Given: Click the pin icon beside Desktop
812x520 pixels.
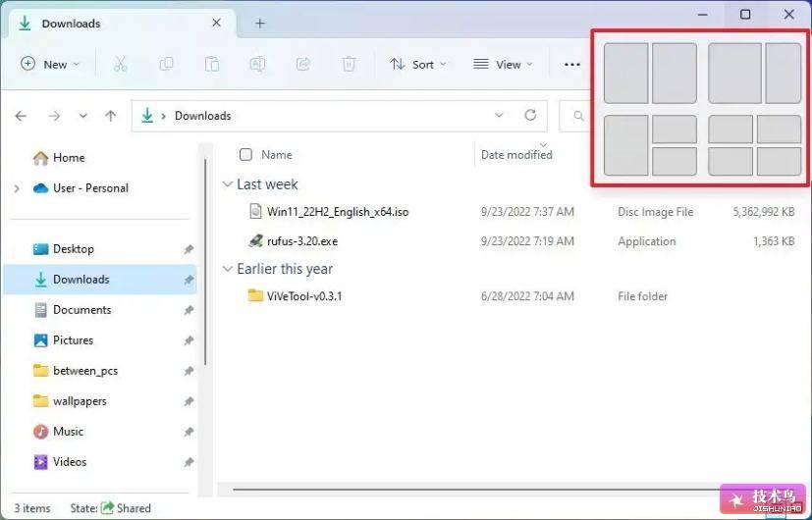Looking at the screenshot, I should (189, 249).
